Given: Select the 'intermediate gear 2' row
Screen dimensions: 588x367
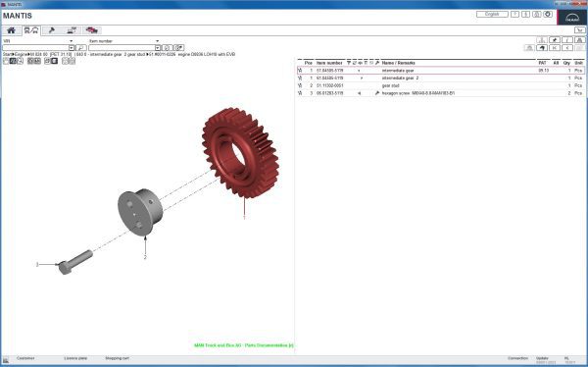Looking at the screenshot, I should tap(441, 79).
